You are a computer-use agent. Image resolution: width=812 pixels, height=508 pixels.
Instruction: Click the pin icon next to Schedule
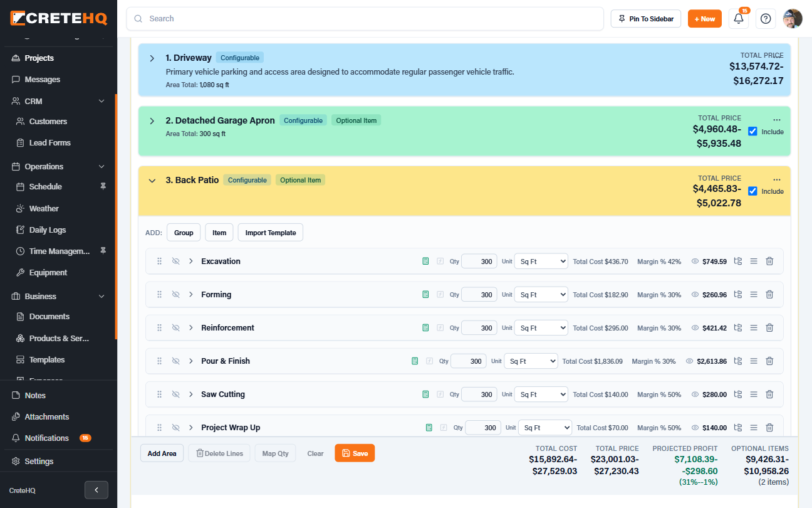pyautogui.click(x=103, y=186)
